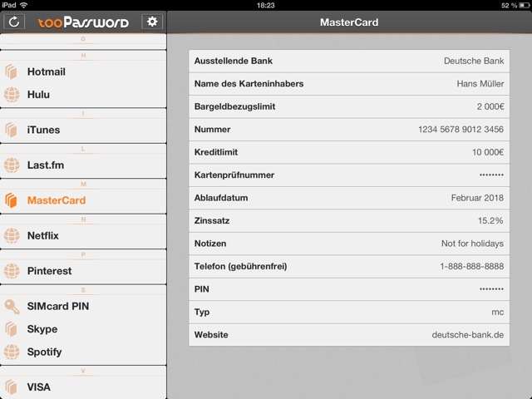This screenshot has width=532, height=399.
Task: Tap the 10 000€ value
Action: click(488, 152)
